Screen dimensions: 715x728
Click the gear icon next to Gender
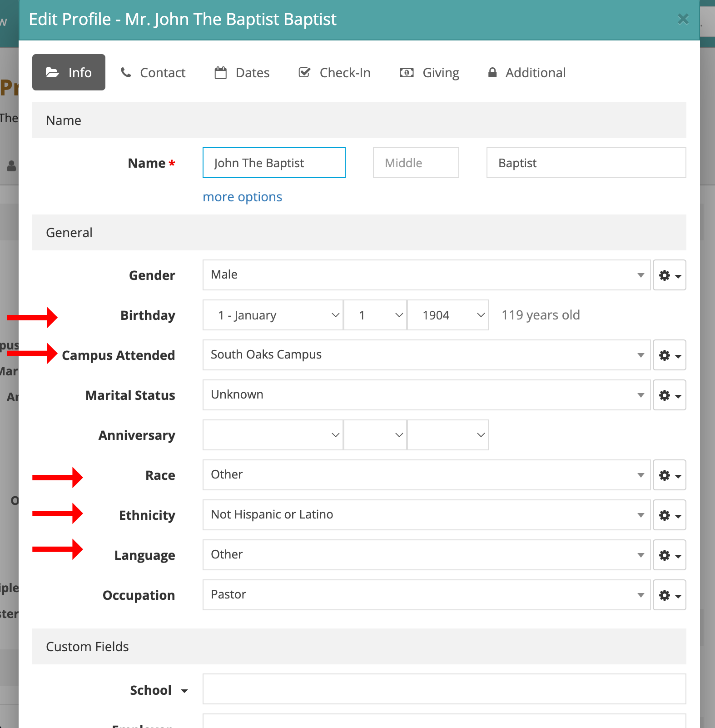[669, 275]
